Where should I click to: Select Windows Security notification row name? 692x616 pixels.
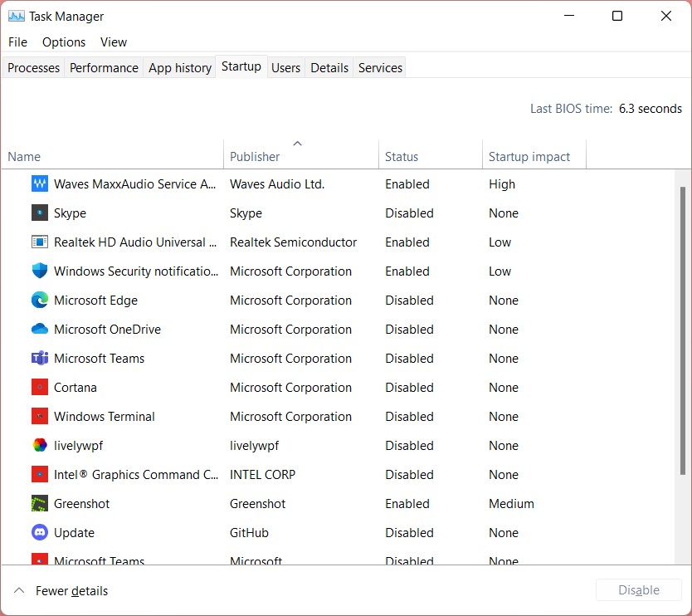pyautogui.click(x=136, y=271)
